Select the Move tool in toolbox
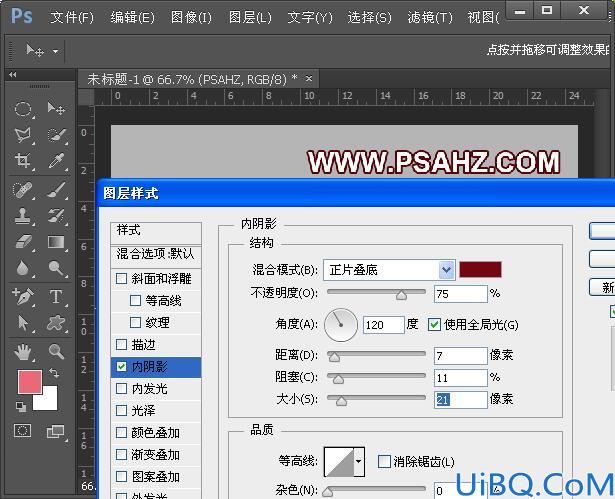This screenshot has height=499, width=615. pyautogui.click(x=56, y=108)
